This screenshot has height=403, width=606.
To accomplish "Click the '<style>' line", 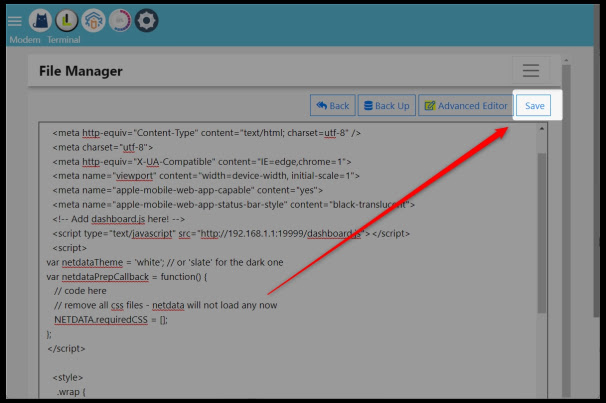I will tap(68, 377).
